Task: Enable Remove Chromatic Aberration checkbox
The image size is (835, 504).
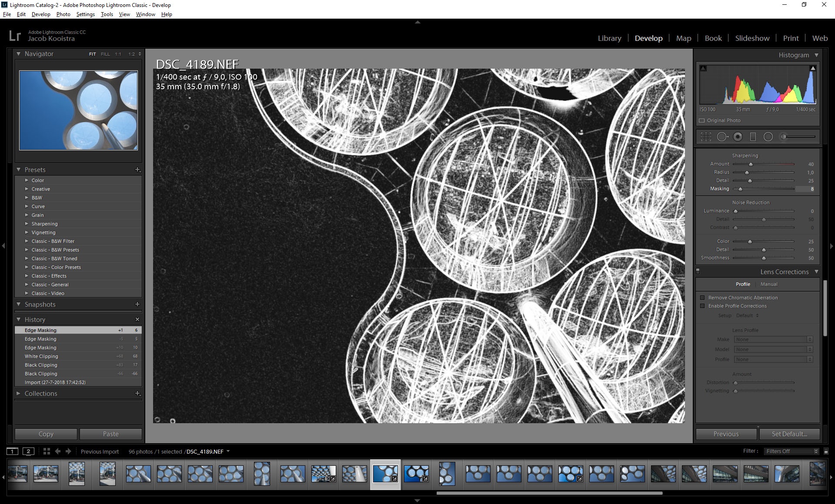Action: (x=702, y=298)
